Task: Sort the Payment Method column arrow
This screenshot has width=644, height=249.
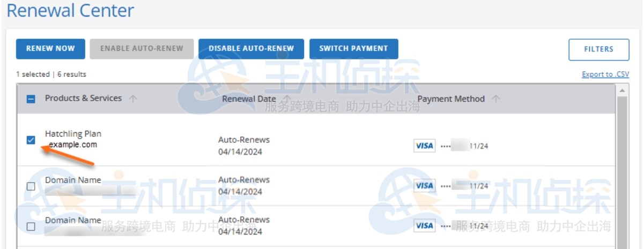Action: point(496,99)
